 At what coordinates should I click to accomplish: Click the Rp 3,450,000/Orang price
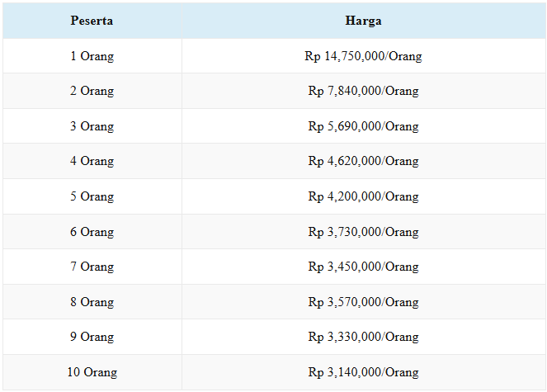363,267
